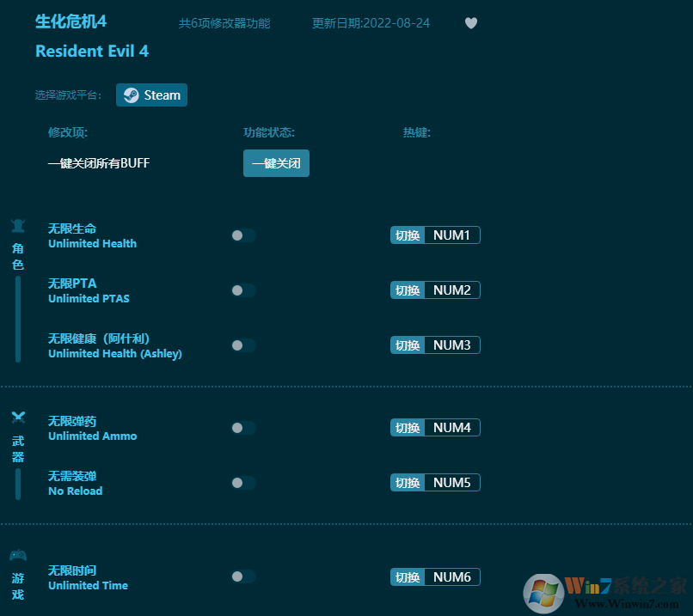693x616 pixels.
Task: Click the Resident Evil 4 title
Action: pos(92,52)
